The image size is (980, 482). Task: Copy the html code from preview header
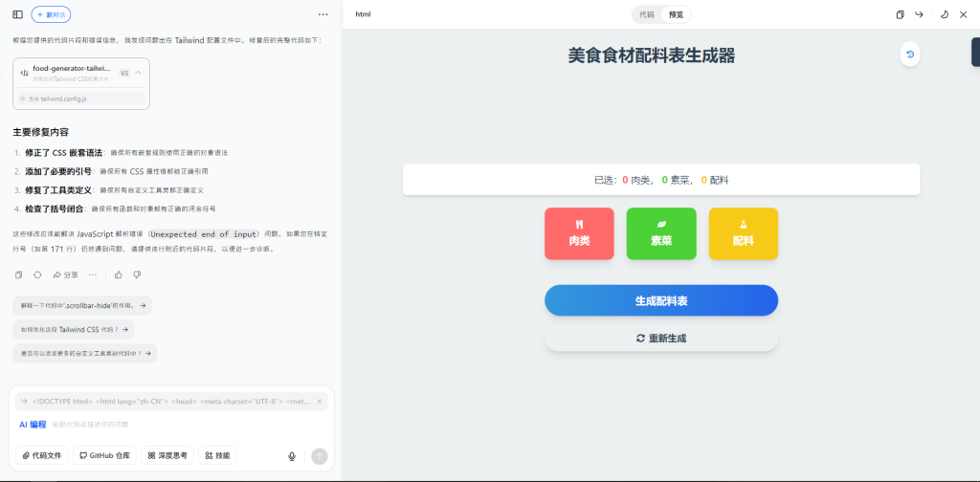pyautogui.click(x=900, y=14)
